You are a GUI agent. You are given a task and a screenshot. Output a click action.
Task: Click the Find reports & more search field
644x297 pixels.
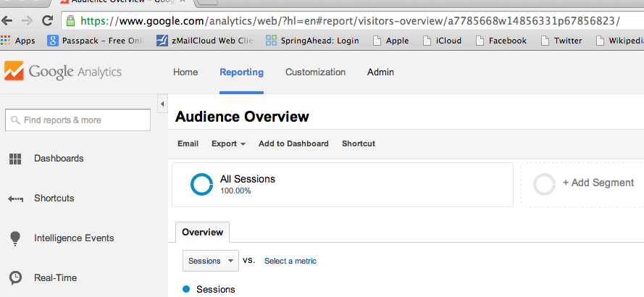pyautogui.click(x=78, y=120)
